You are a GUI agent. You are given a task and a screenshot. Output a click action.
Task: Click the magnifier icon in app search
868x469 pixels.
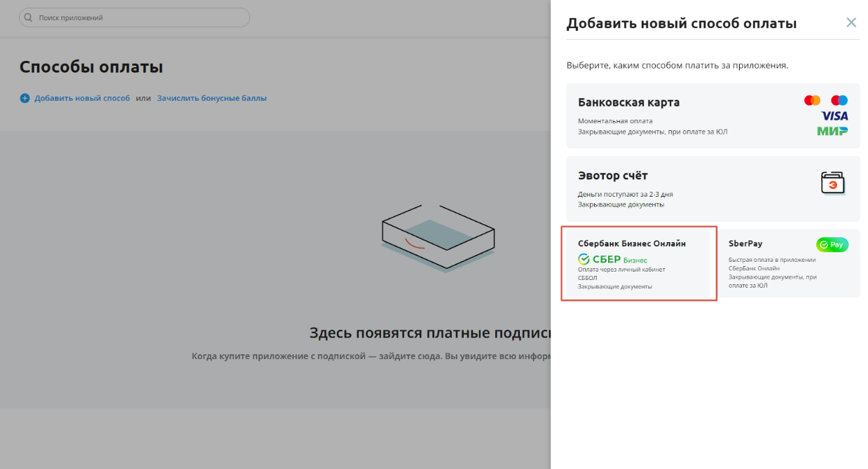tap(29, 17)
